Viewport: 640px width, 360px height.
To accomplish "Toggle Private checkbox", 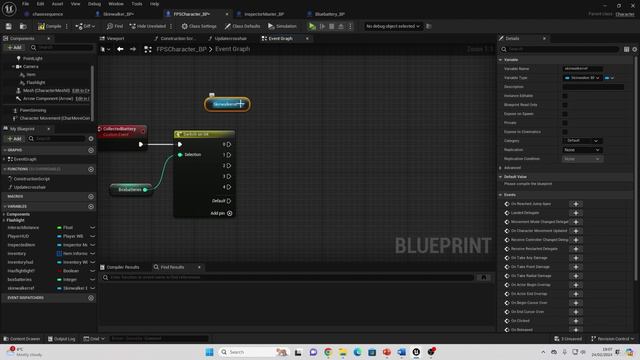I will (x=565, y=122).
